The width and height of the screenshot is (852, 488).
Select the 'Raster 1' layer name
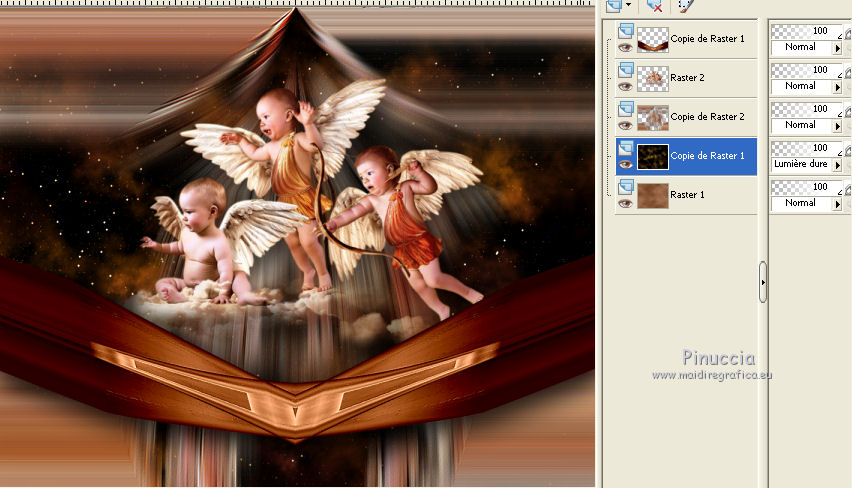pos(687,195)
